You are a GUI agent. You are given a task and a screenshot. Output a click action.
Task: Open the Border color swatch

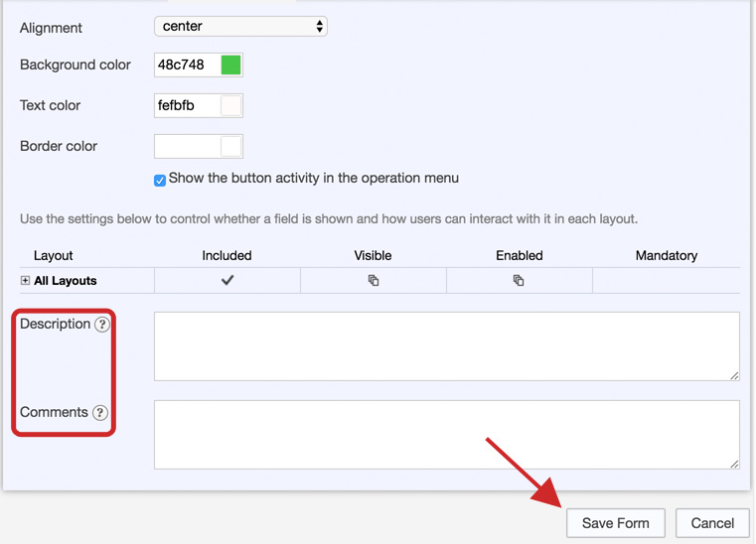point(230,147)
